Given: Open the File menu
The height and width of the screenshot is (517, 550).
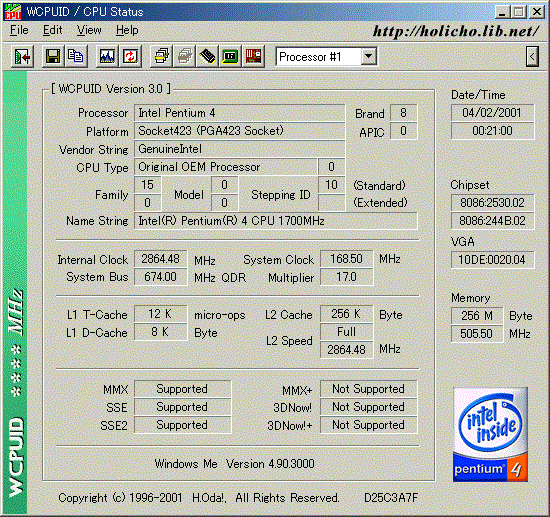Looking at the screenshot, I should point(19,30).
